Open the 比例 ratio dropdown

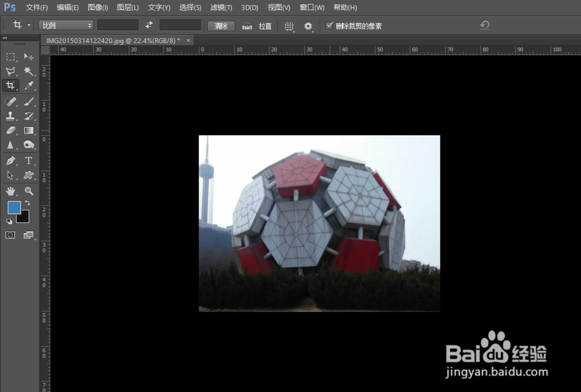click(66, 25)
